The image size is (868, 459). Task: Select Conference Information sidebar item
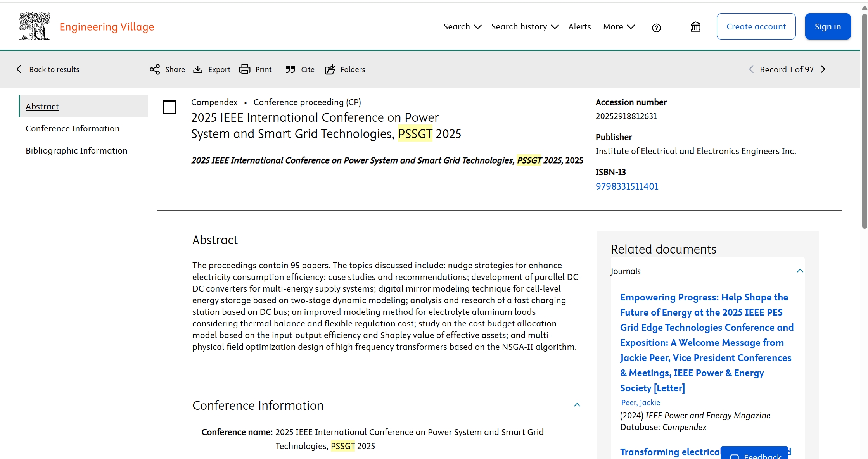point(73,128)
